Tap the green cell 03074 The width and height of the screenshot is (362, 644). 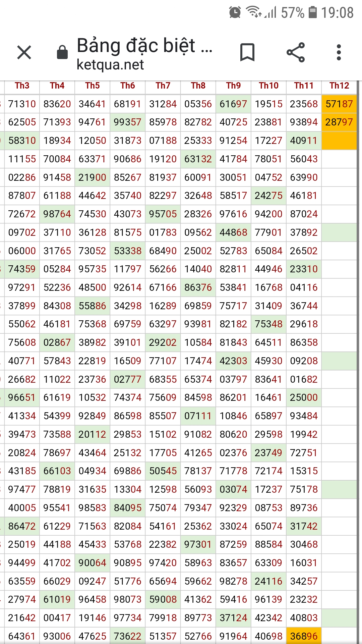coord(233,489)
